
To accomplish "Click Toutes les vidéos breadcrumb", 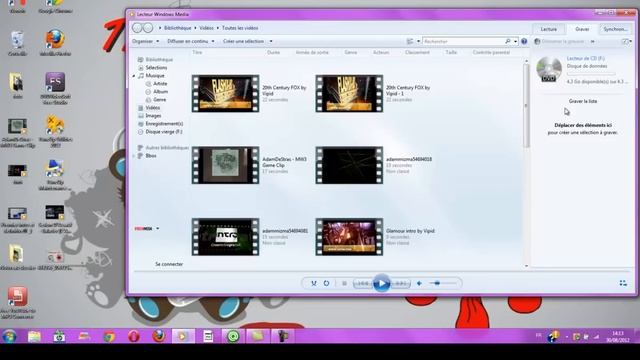I will pos(240,28).
